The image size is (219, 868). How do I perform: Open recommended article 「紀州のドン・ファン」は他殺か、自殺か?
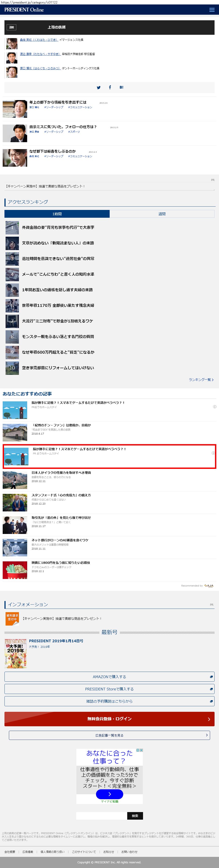(x=61, y=425)
